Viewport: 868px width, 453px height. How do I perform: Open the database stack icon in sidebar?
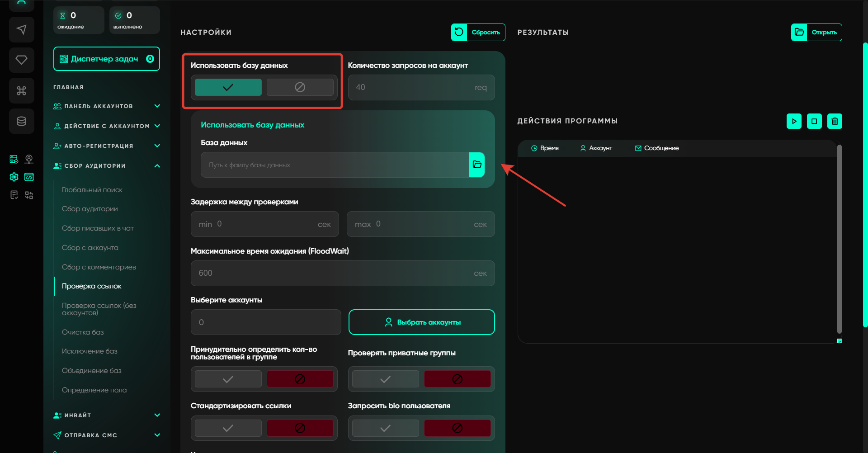(x=21, y=121)
